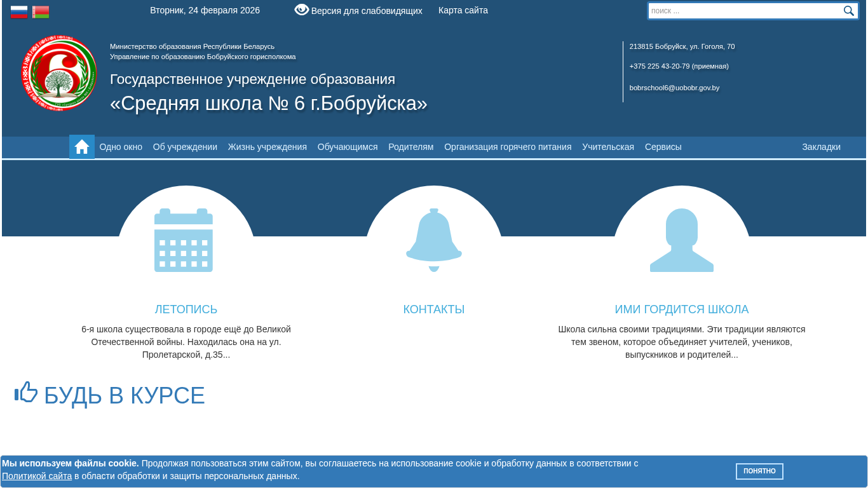
Task: Click the calendar icon for Летопись
Action: 184,240
